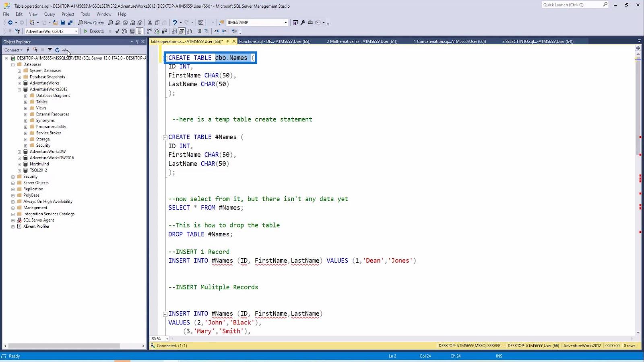Click the Object Explorer horizontal scrollbar thumb

(64, 346)
